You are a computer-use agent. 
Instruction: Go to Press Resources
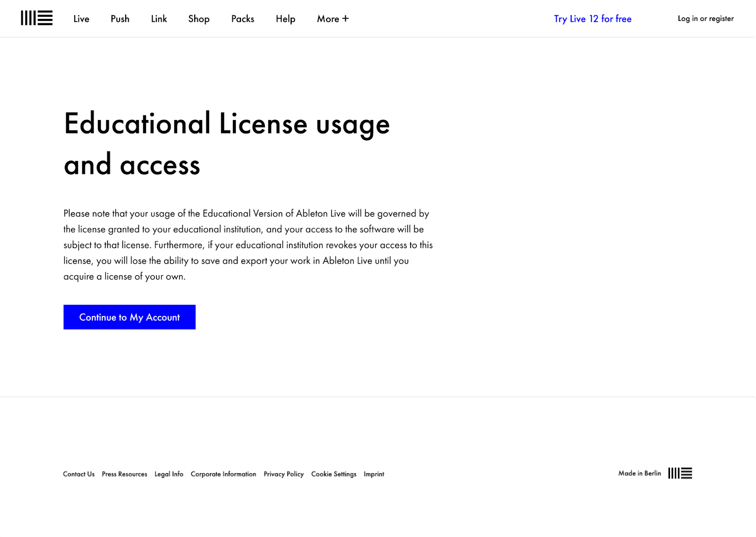[124, 474]
